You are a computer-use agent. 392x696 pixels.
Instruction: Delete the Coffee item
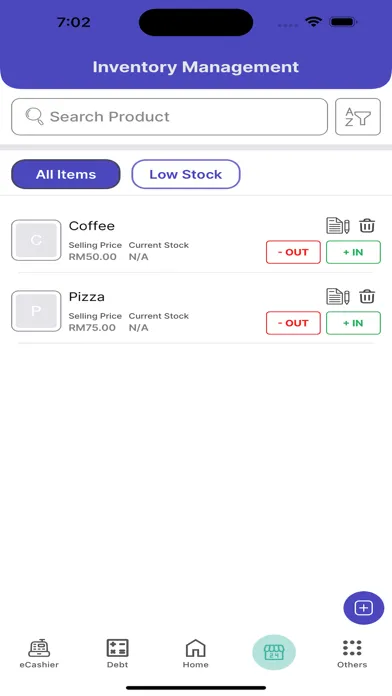(x=367, y=225)
